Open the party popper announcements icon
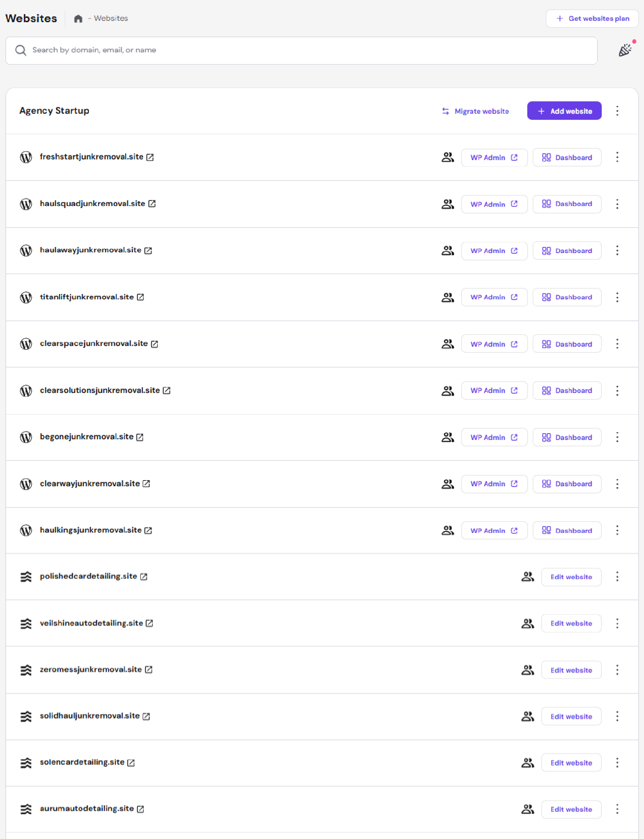This screenshot has height=839, width=644. click(x=625, y=50)
